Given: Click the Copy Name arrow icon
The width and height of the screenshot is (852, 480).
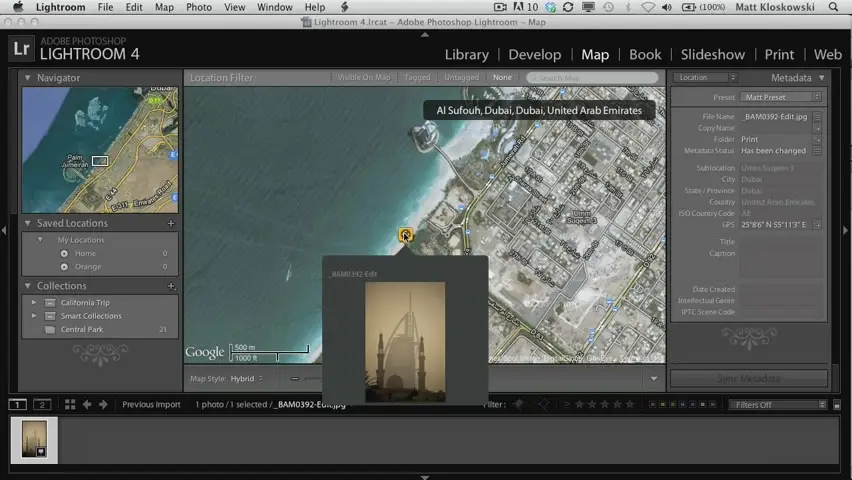Looking at the screenshot, I should 817,128.
